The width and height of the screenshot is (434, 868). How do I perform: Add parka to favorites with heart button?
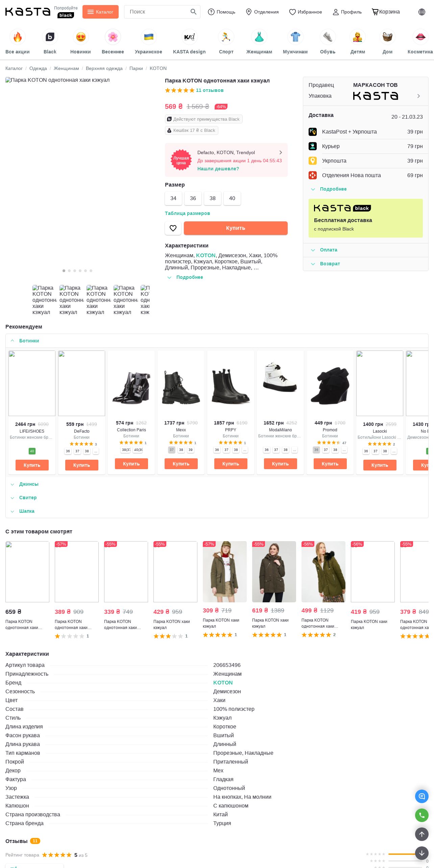(173, 228)
